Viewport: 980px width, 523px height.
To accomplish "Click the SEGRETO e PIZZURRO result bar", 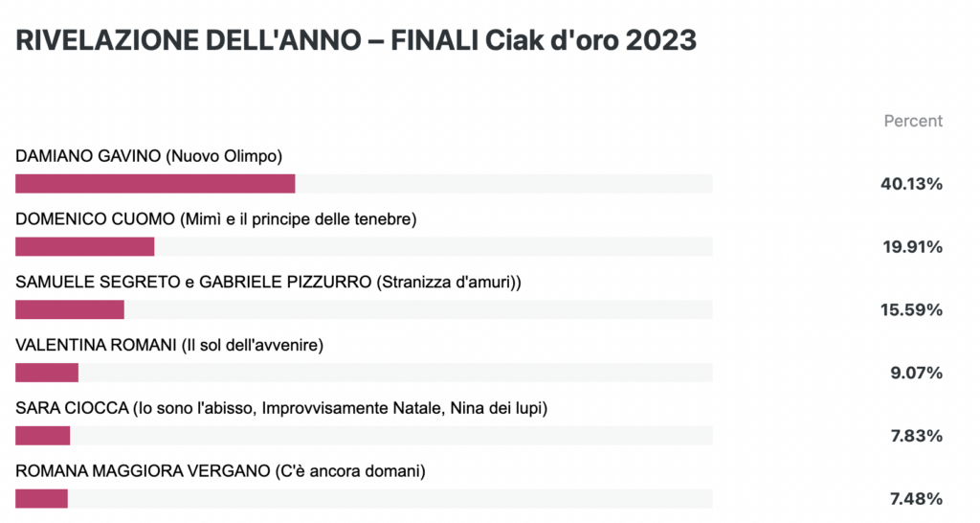I will (x=364, y=309).
